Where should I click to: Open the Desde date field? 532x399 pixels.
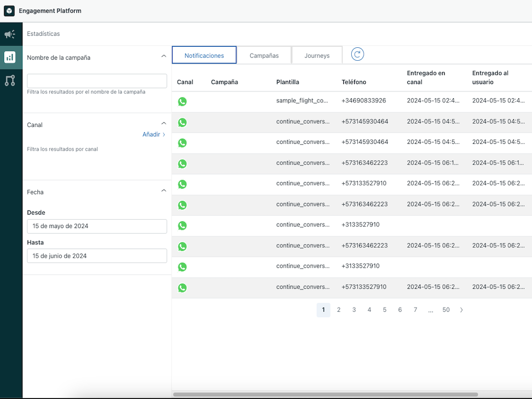pyautogui.click(x=97, y=226)
